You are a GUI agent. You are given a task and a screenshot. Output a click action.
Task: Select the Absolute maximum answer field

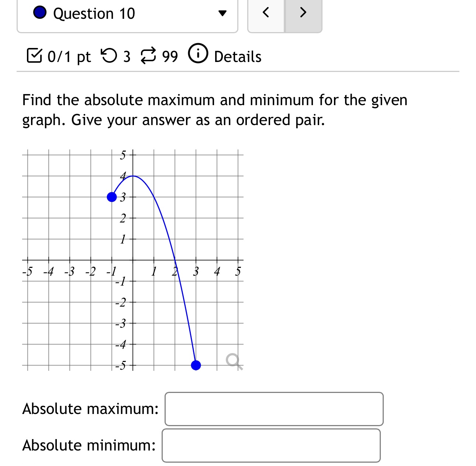(274, 409)
